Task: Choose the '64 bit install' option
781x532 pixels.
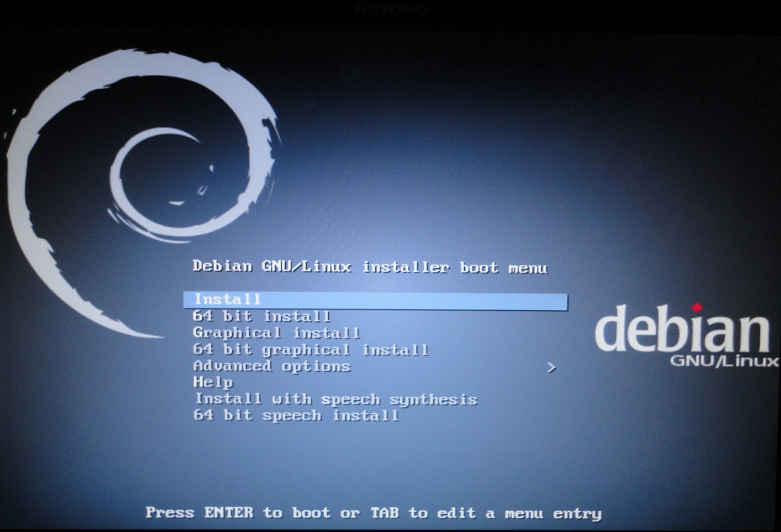Action: coord(261,316)
